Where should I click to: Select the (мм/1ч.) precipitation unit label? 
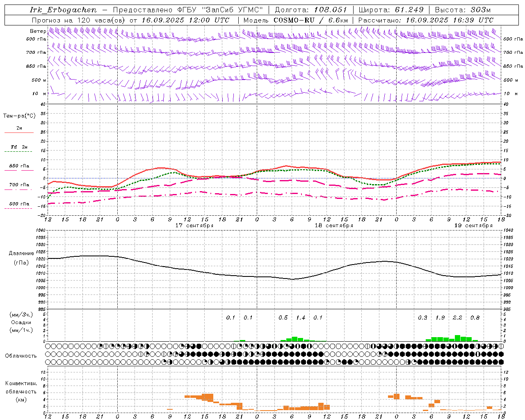click(x=21, y=330)
